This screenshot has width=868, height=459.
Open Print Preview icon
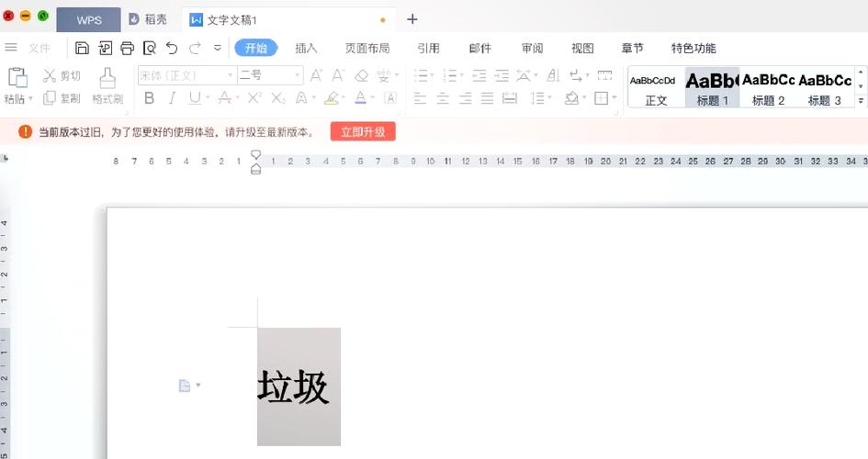click(x=150, y=48)
